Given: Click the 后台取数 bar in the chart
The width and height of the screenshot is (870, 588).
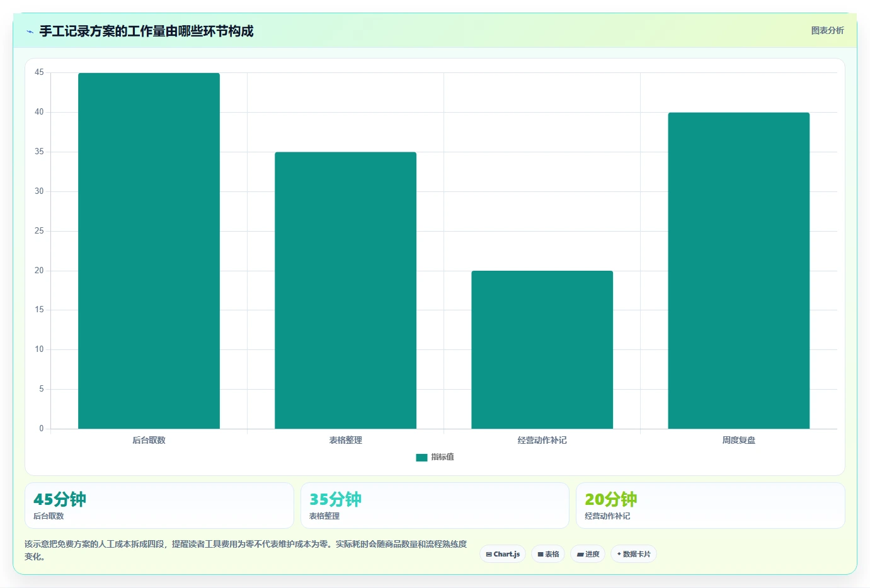Looking at the screenshot, I should [x=149, y=251].
